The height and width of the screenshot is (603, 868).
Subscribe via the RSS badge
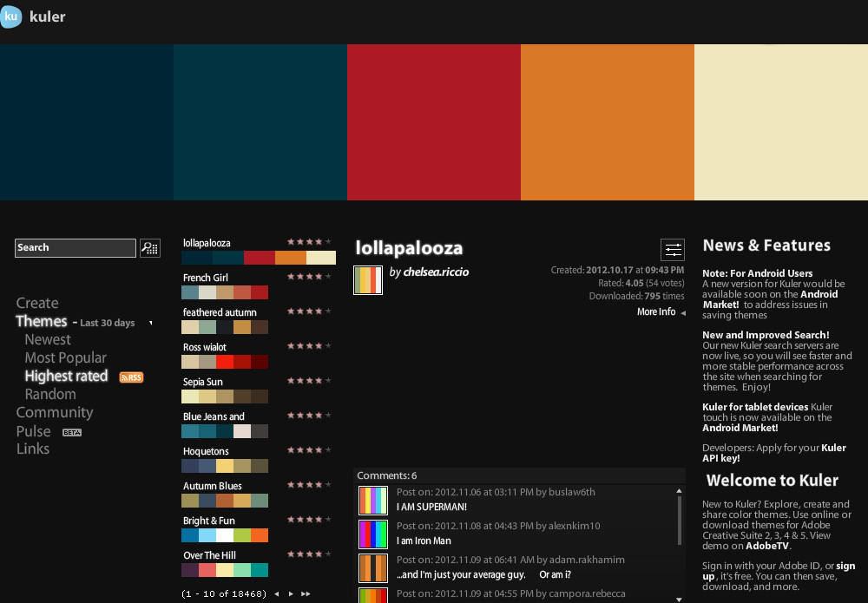pyautogui.click(x=131, y=377)
